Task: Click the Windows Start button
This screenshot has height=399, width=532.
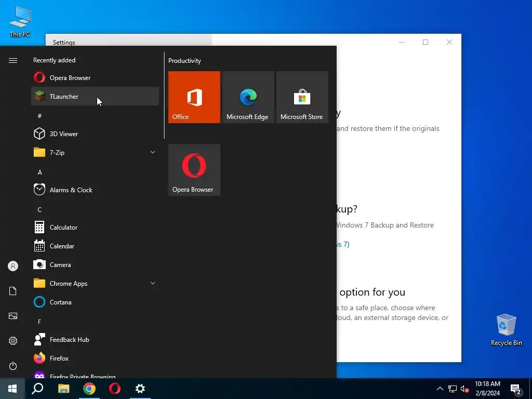Action: click(12, 389)
